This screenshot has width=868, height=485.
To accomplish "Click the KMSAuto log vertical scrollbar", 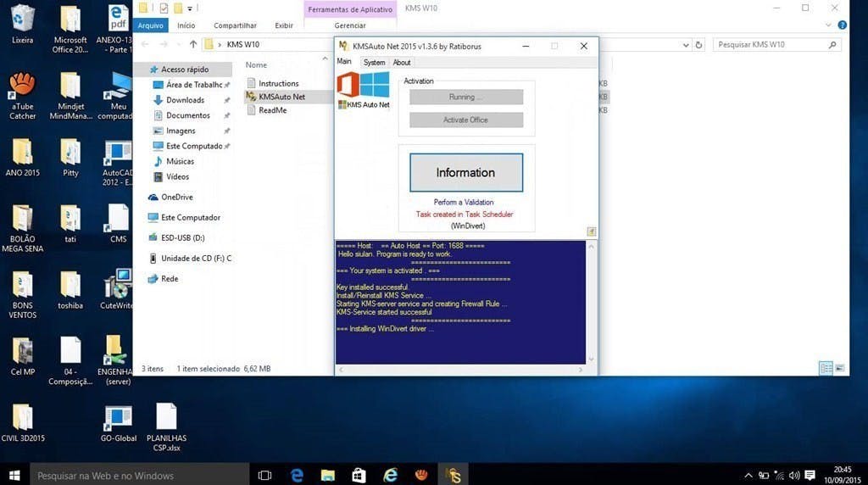I will [591, 302].
